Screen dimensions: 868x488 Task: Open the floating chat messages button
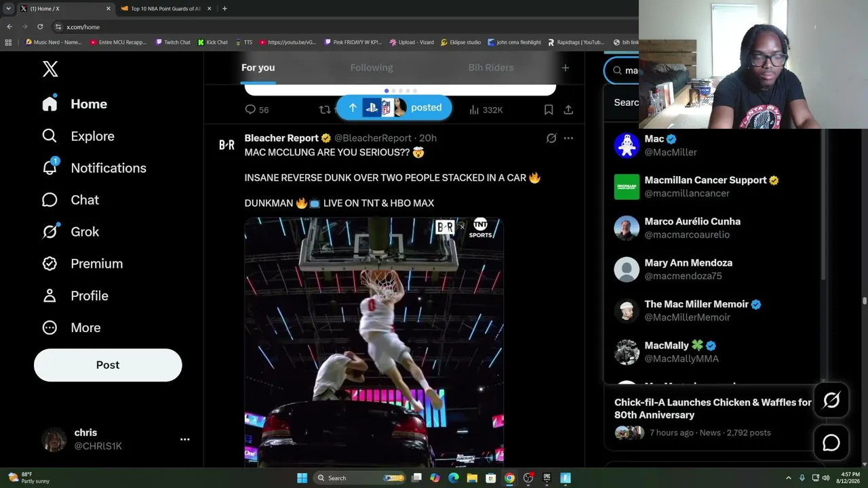click(831, 443)
